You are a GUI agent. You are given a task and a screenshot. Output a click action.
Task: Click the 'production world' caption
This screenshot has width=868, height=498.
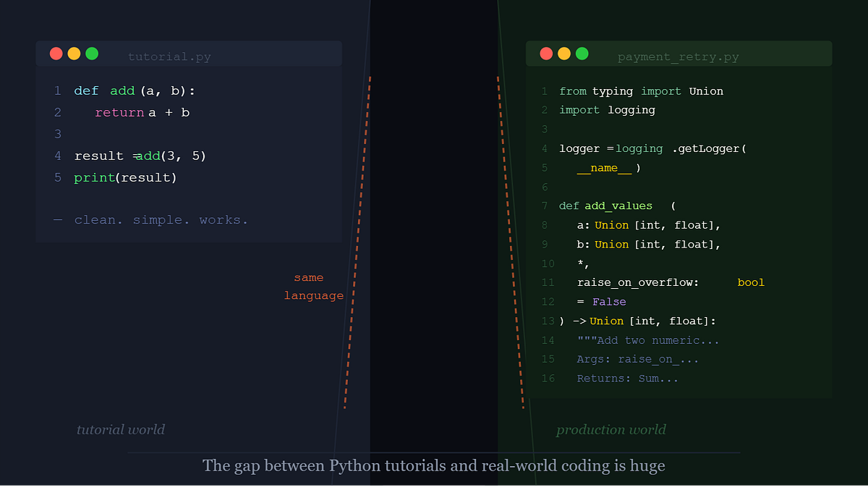[611, 429]
